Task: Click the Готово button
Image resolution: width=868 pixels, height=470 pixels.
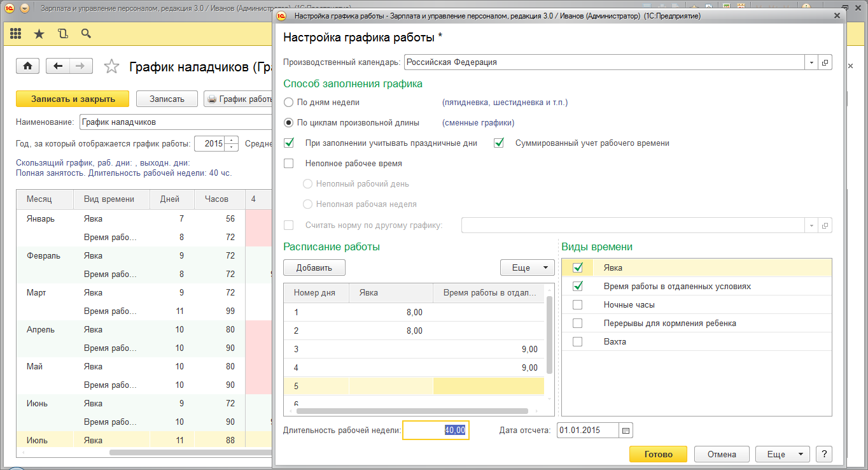Action: 658,454
